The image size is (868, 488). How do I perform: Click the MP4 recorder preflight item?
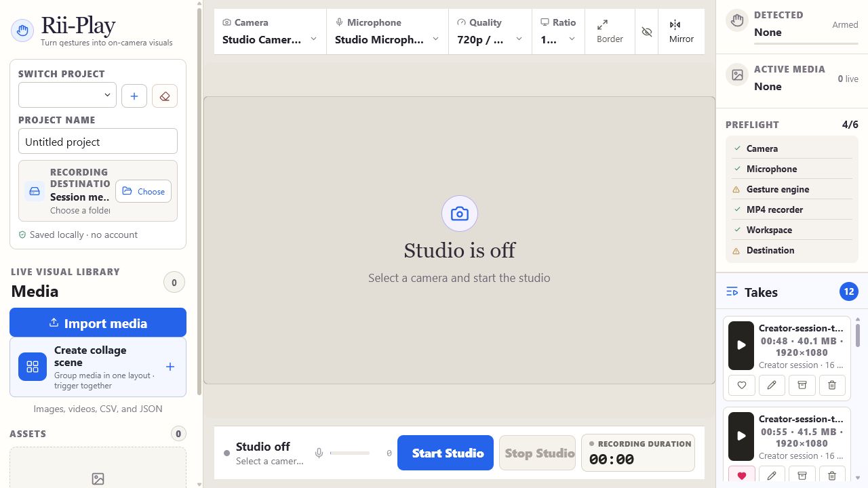coord(792,209)
